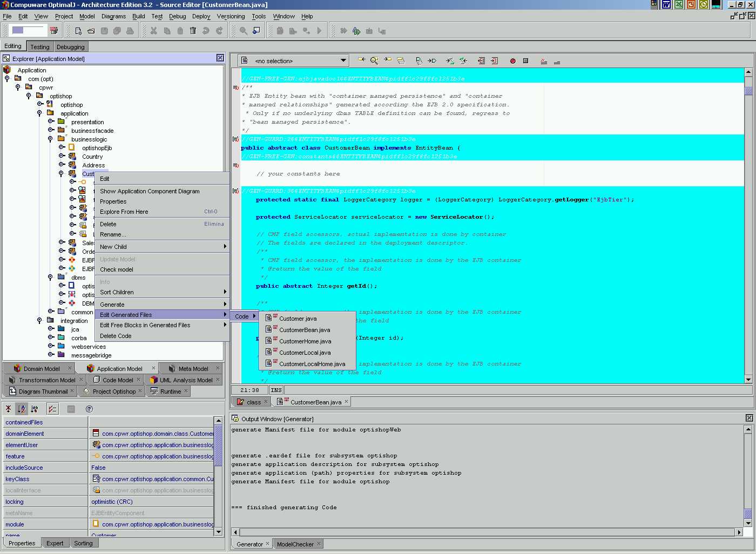Open the New Child submenu
This screenshot has width=756, height=554.
[162, 247]
